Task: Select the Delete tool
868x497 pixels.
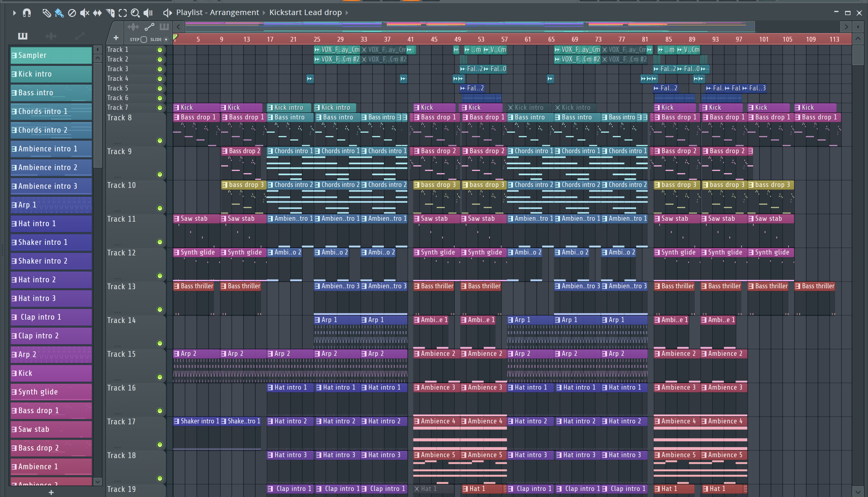Action: [x=72, y=13]
